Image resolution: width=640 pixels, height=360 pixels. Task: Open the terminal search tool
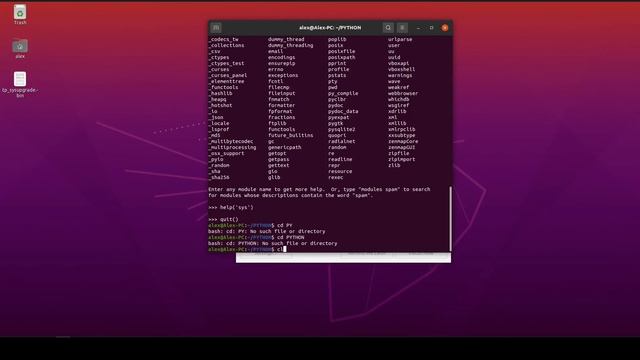tap(388, 28)
